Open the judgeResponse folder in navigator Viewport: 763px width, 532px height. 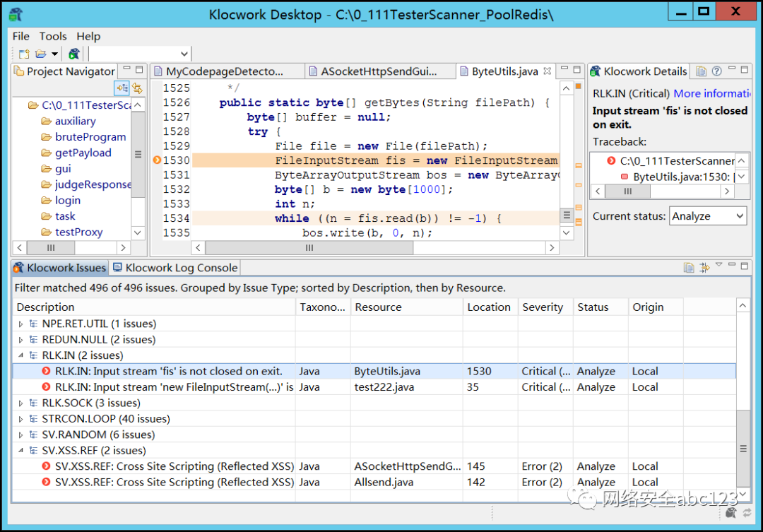click(x=92, y=184)
